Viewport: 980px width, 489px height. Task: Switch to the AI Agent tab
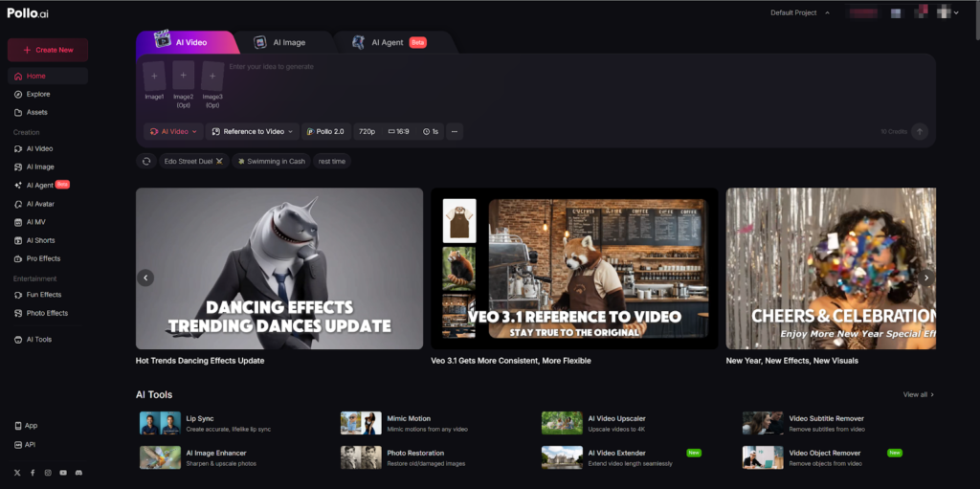click(x=389, y=43)
